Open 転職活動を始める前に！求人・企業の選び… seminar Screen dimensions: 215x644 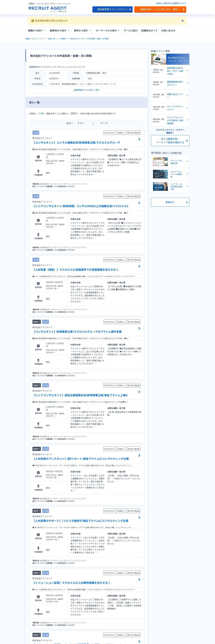tap(175, 71)
